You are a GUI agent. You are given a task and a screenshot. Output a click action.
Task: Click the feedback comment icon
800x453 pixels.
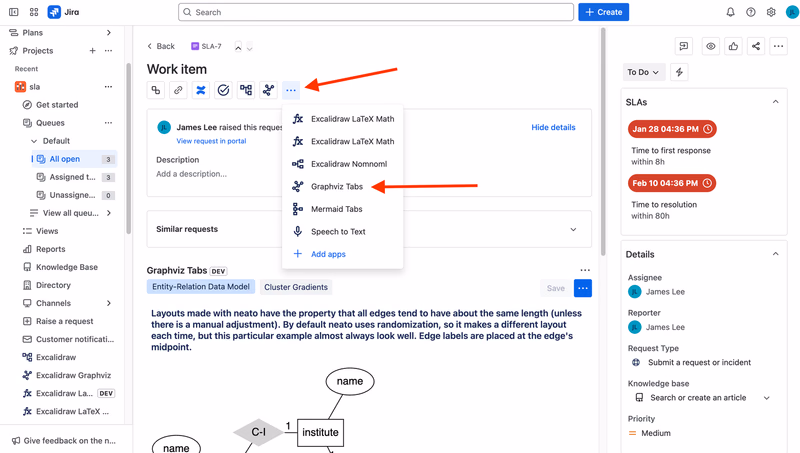pyautogui.click(x=684, y=46)
